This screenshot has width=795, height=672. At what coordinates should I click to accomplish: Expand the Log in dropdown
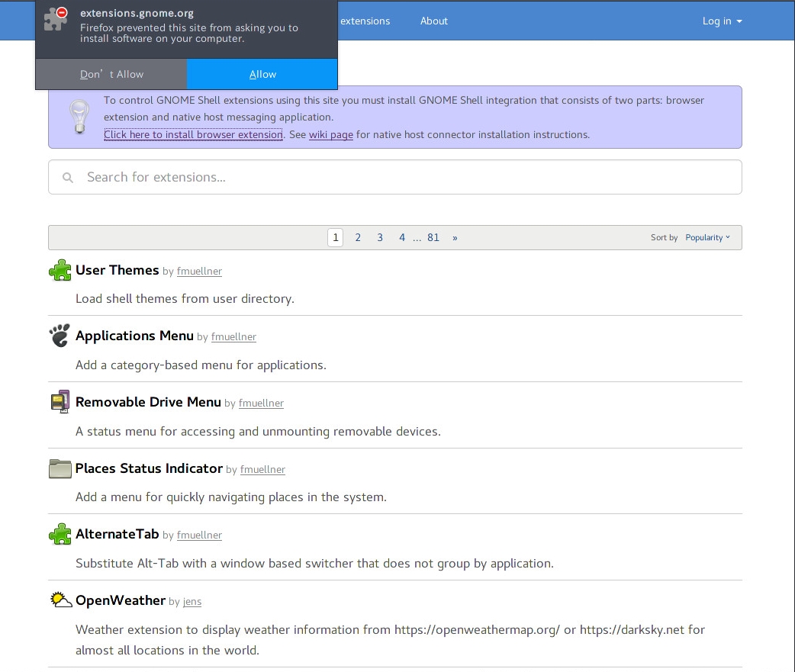pyautogui.click(x=722, y=21)
